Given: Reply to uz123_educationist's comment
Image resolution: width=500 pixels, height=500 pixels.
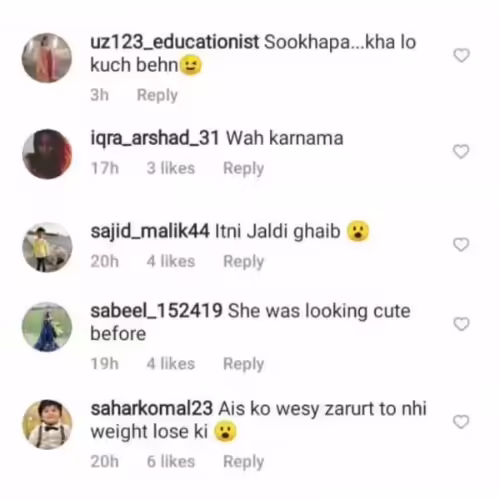Looking at the screenshot, I should [157, 95].
